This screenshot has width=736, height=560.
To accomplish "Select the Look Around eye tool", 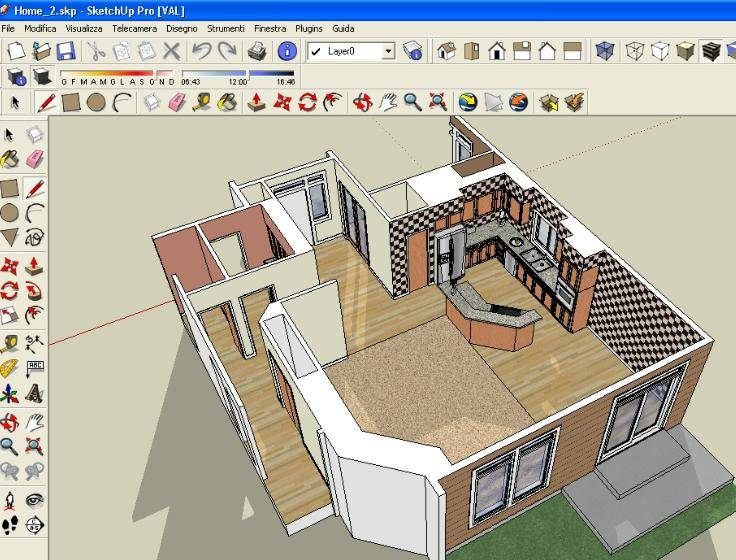I will pyautogui.click(x=35, y=498).
